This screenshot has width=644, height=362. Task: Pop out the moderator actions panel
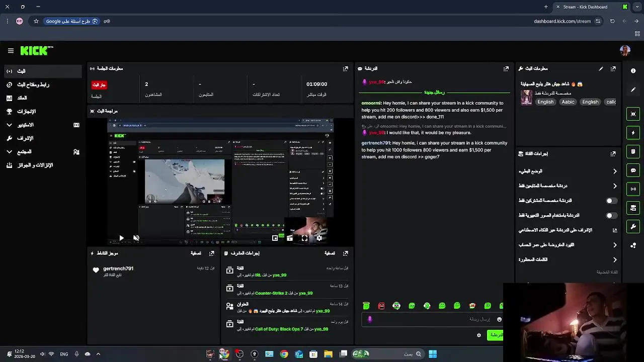click(x=346, y=253)
